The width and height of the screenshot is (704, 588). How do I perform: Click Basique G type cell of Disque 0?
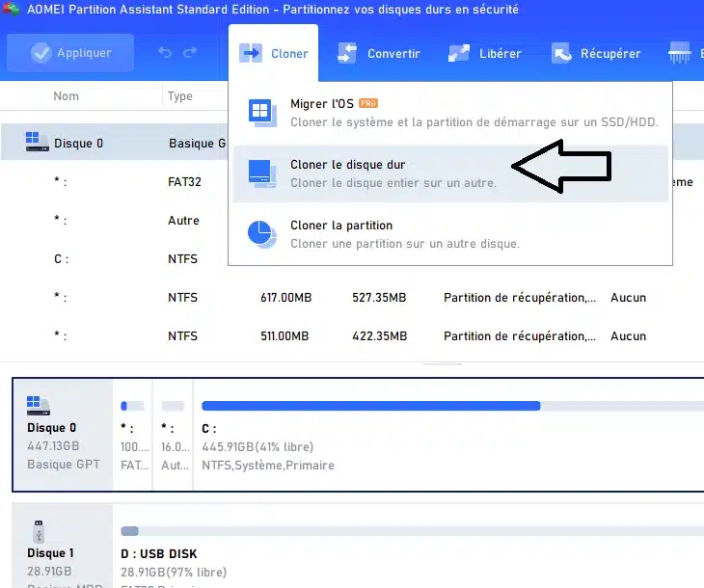point(197,144)
